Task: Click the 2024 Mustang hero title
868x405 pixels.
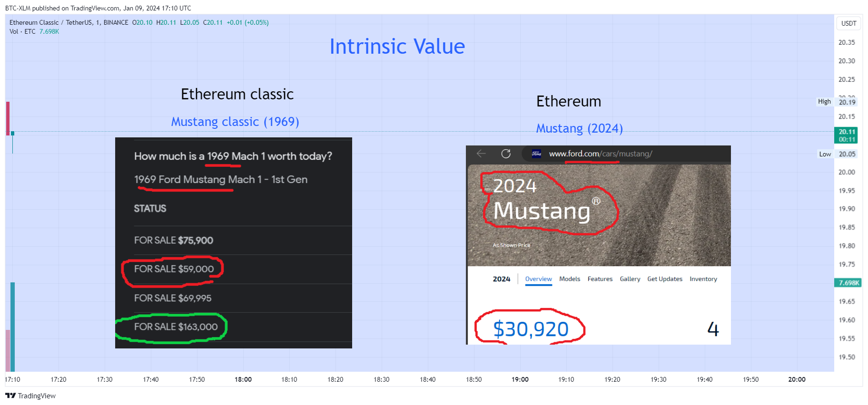Action: point(546,199)
